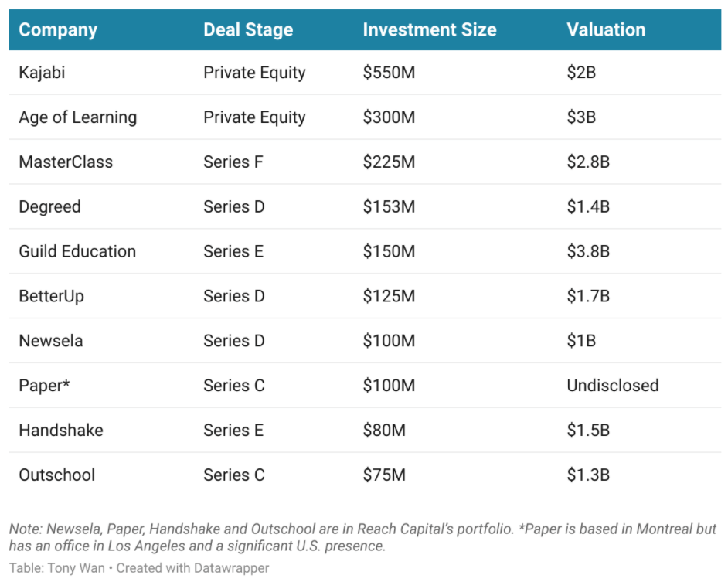Click Outschool's $1.3B valuation
The width and height of the screenshot is (728, 582).
coord(588,475)
